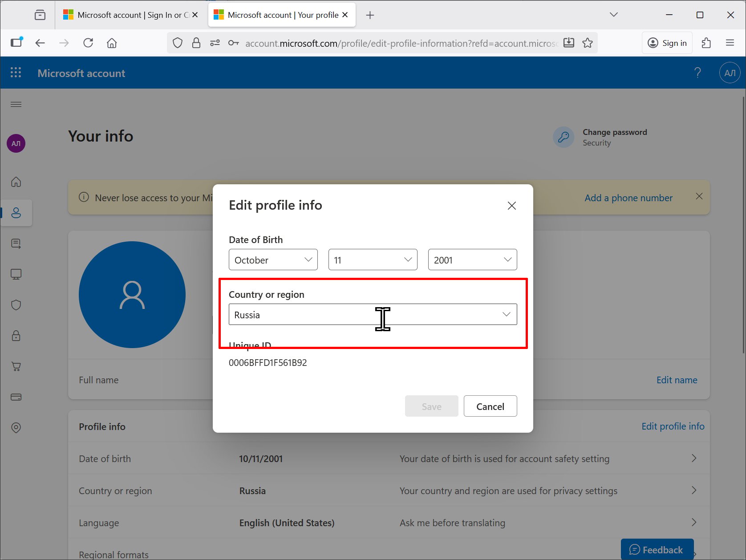Image resolution: width=746 pixels, height=560 pixels.
Task: Close the Sign In tab
Action: click(195, 15)
